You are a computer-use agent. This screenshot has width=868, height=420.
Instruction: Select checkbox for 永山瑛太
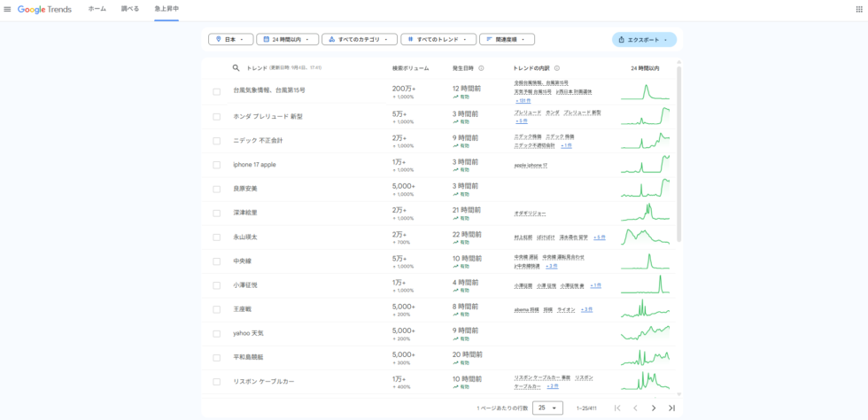[x=216, y=237]
